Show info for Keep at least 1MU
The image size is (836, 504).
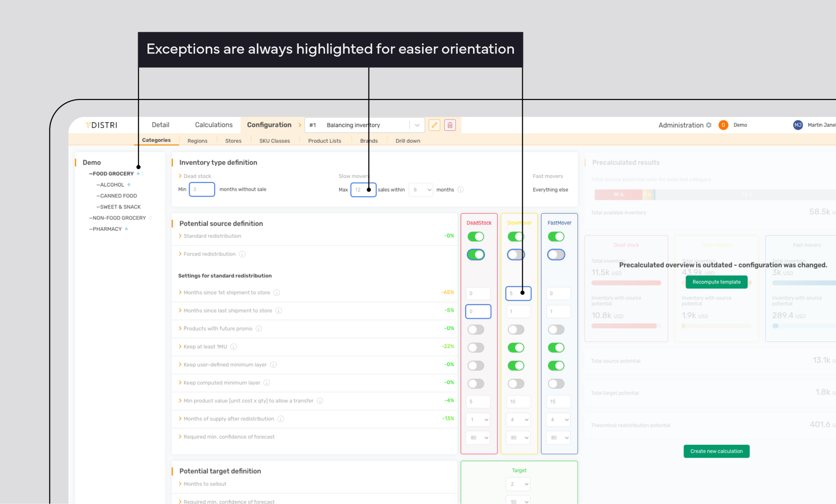click(x=234, y=347)
